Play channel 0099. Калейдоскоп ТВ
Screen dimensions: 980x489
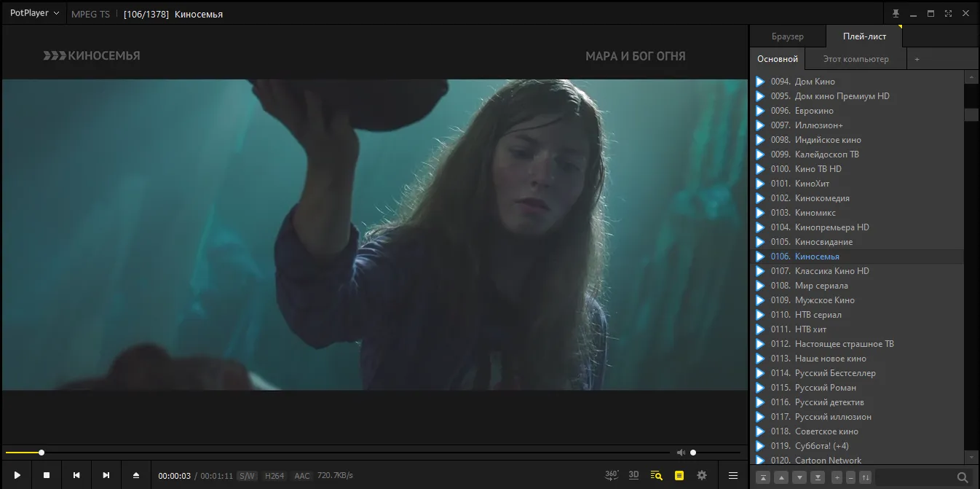pyautogui.click(x=856, y=154)
